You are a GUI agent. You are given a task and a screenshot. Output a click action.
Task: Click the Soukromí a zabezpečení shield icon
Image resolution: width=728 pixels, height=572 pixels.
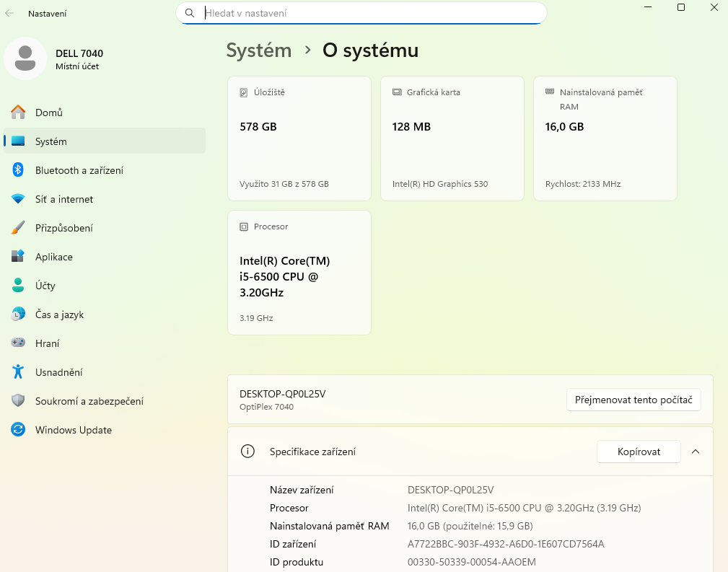19,400
